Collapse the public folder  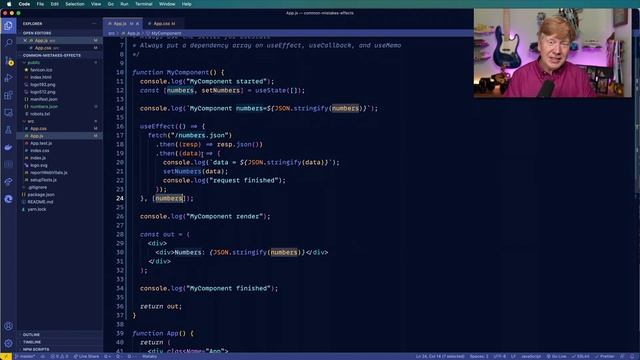click(59, 62)
